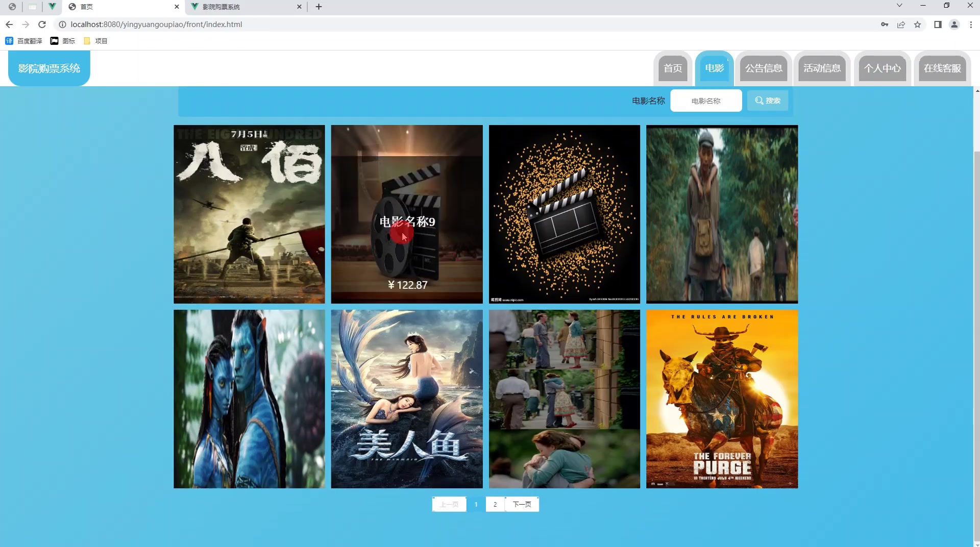The height and width of the screenshot is (547, 980).
Task: Open the 在线客服 navigation item
Action: (942, 68)
